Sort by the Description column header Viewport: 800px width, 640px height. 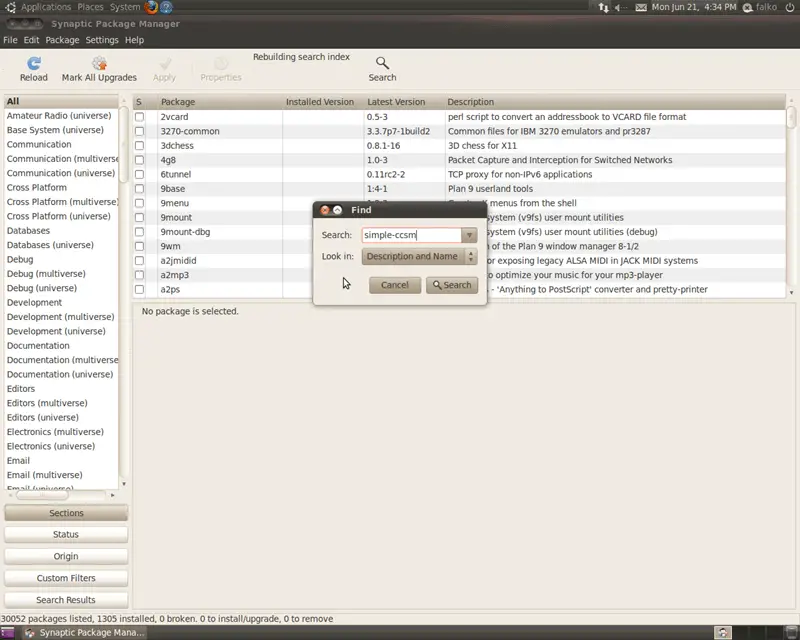pos(615,102)
